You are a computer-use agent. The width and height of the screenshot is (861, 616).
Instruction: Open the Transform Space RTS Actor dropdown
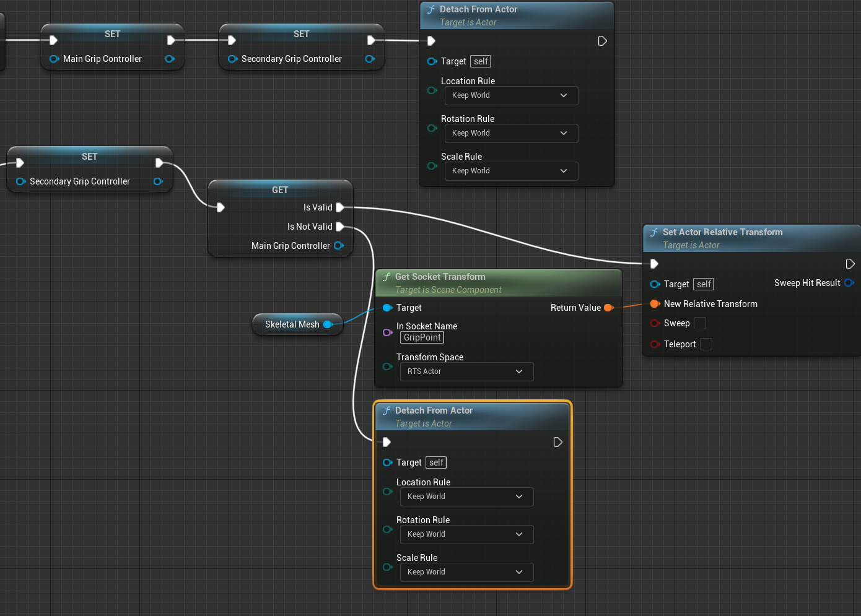click(x=466, y=371)
